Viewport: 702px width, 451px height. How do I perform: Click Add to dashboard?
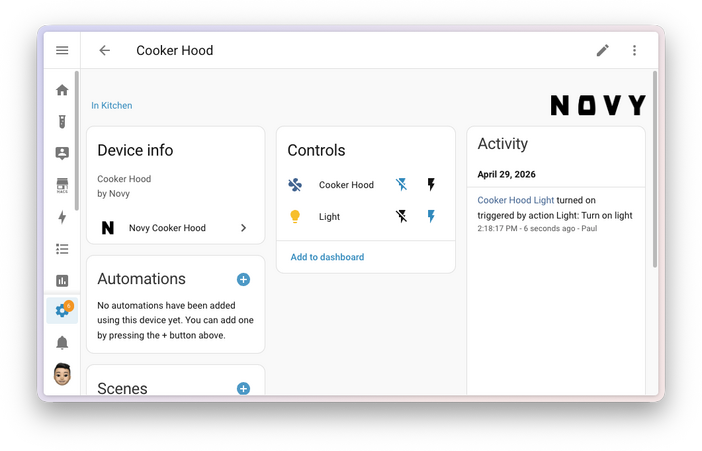(327, 257)
